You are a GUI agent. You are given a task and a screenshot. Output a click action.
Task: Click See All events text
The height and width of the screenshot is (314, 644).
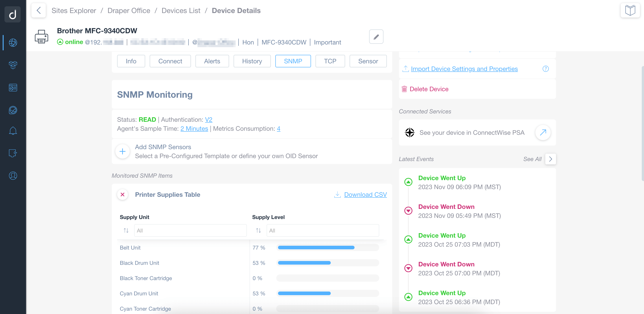coord(532,159)
